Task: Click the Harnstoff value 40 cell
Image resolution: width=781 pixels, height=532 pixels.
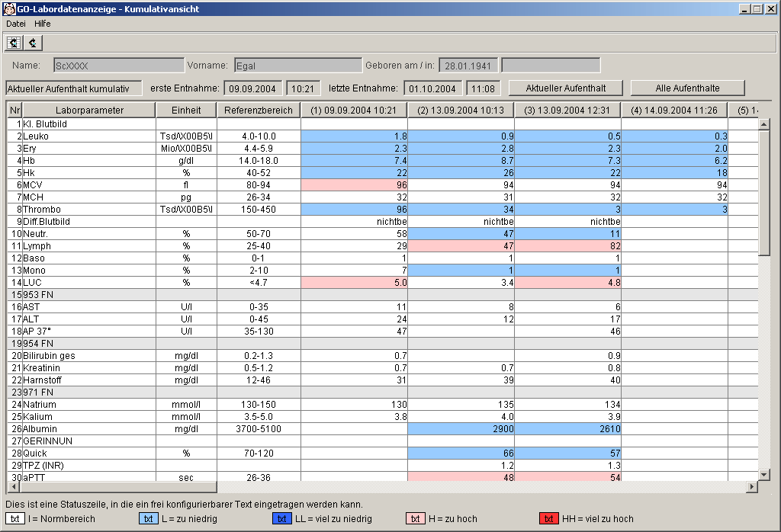Action: (x=567, y=380)
